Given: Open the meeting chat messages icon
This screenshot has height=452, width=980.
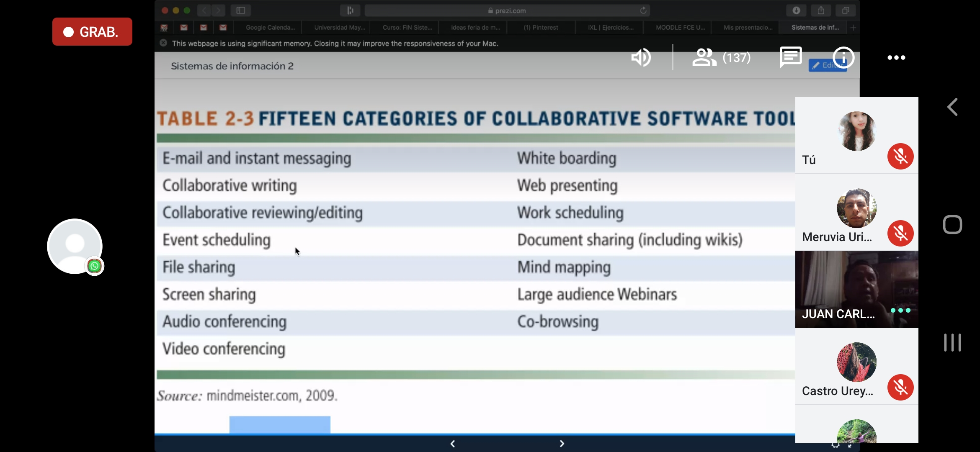Looking at the screenshot, I should [x=790, y=57].
